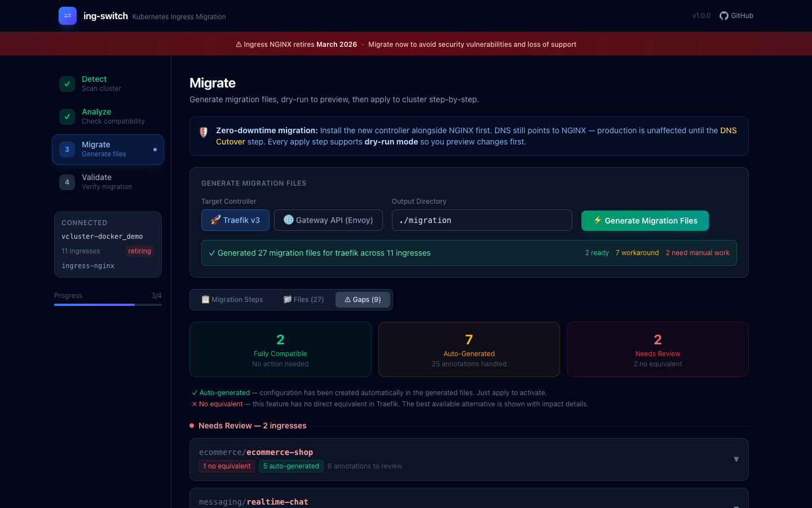
Task: Click the Fully Compatible summary card
Action: (280, 349)
